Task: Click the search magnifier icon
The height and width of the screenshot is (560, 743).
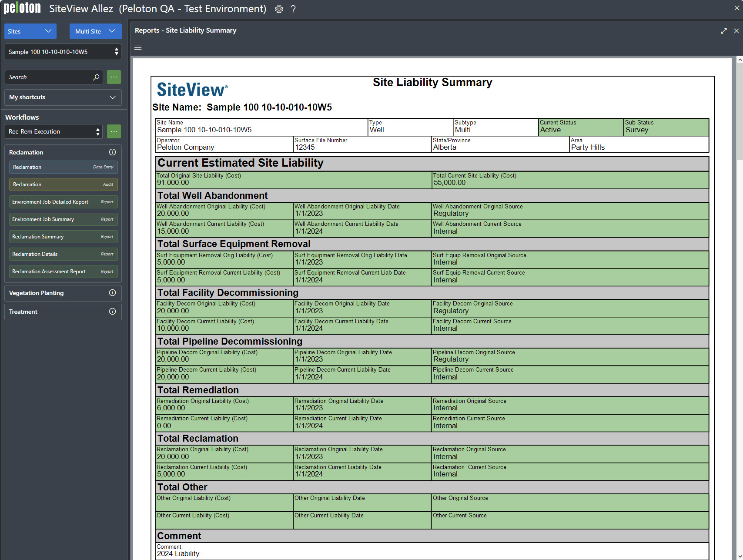Action: (x=96, y=77)
